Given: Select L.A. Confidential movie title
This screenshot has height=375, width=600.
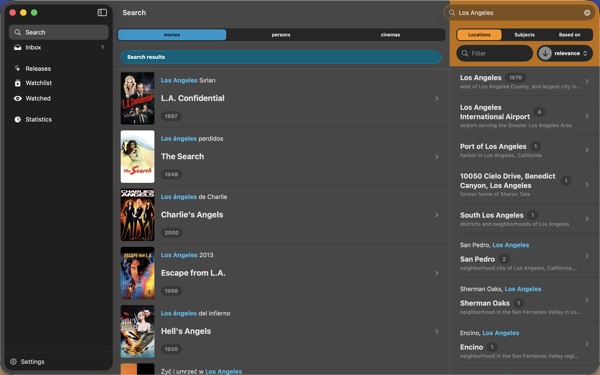Looking at the screenshot, I should pos(192,98).
